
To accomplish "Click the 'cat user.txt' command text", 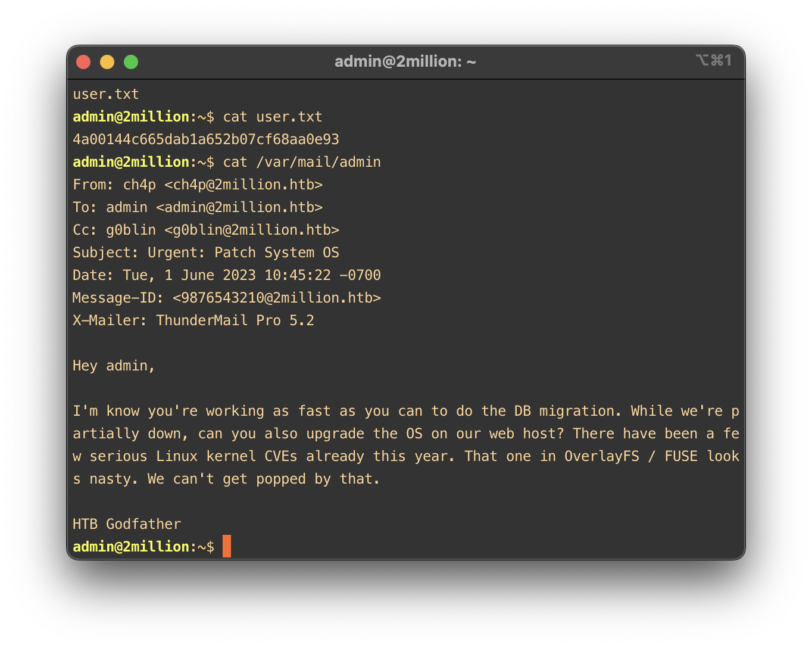I will (x=273, y=117).
